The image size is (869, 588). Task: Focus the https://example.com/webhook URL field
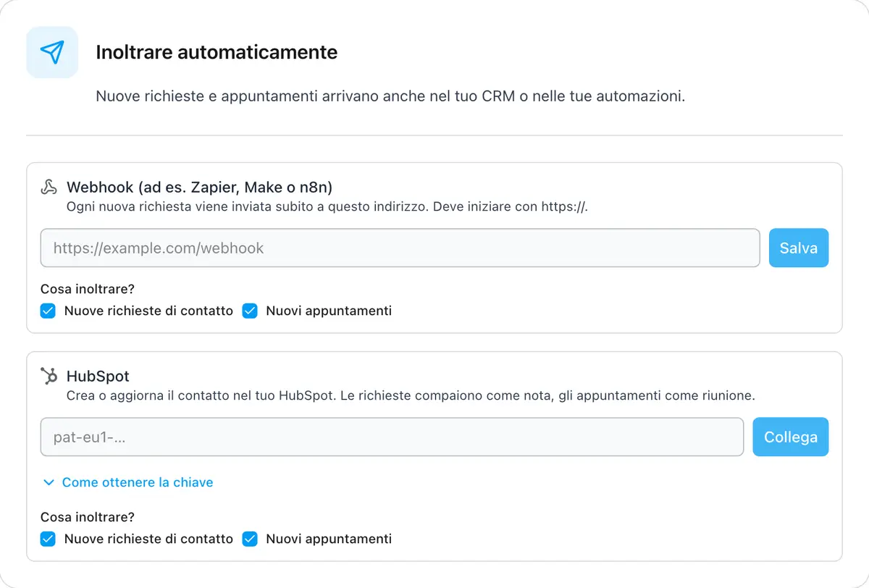(x=400, y=248)
